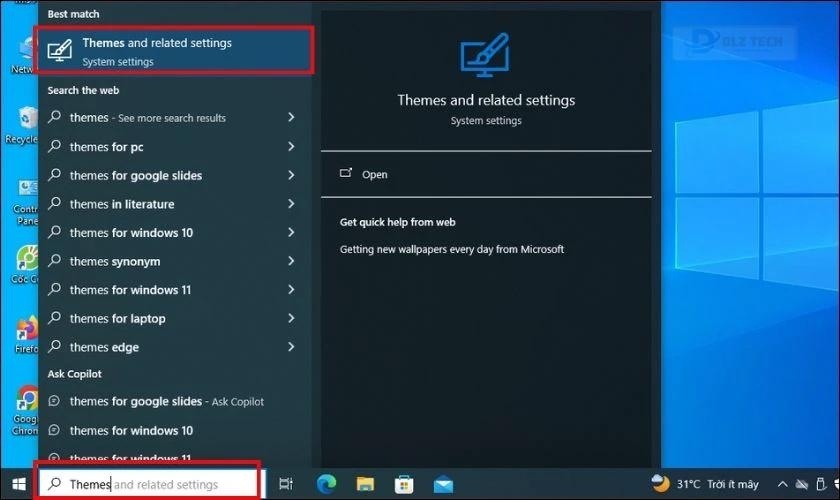Click the USB device tray icon
Image resolution: width=840 pixels, height=500 pixels.
820,484
